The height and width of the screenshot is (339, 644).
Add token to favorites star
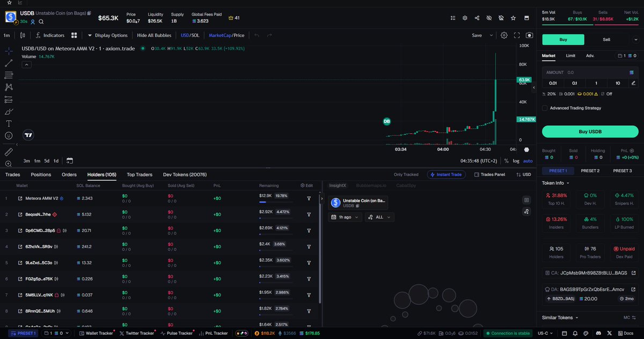click(513, 18)
